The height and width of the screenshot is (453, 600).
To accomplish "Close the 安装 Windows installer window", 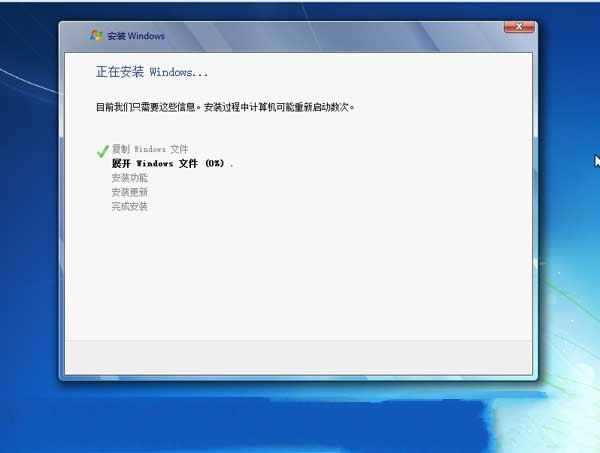I will [x=519, y=27].
